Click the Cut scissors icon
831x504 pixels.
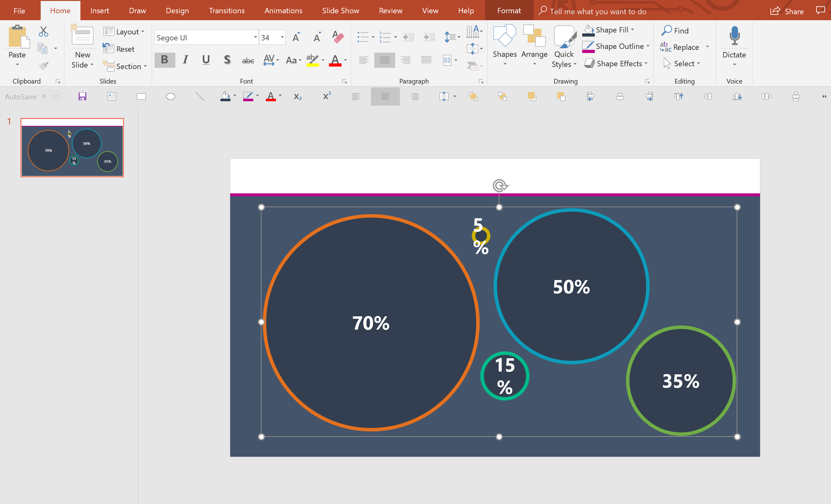[x=43, y=31]
